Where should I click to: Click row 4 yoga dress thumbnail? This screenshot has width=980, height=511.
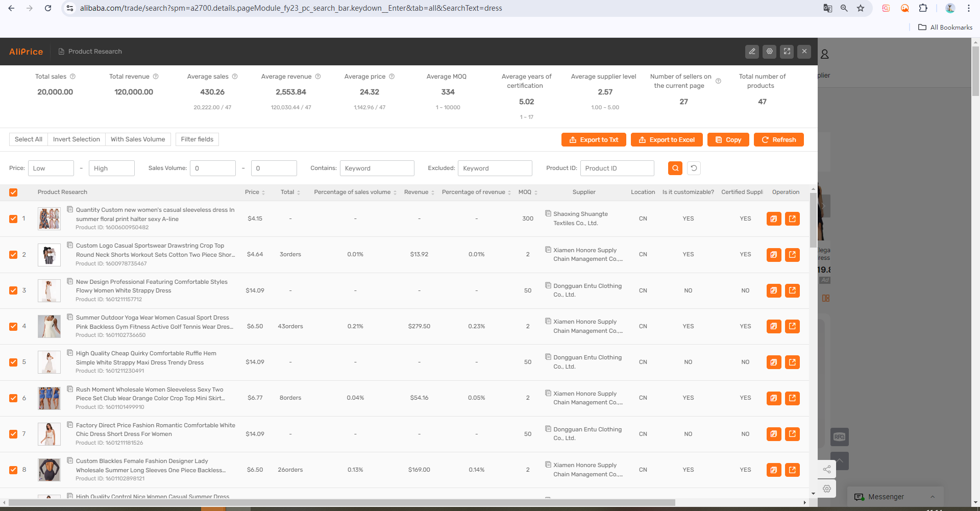pyautogui.click(x=49, y=326)
